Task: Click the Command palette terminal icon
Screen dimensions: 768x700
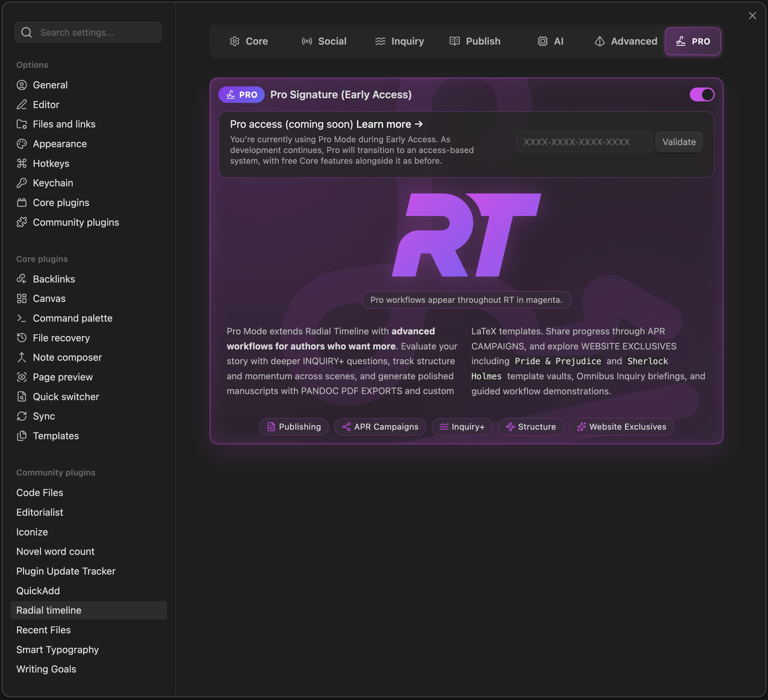Action: (22, 318)
